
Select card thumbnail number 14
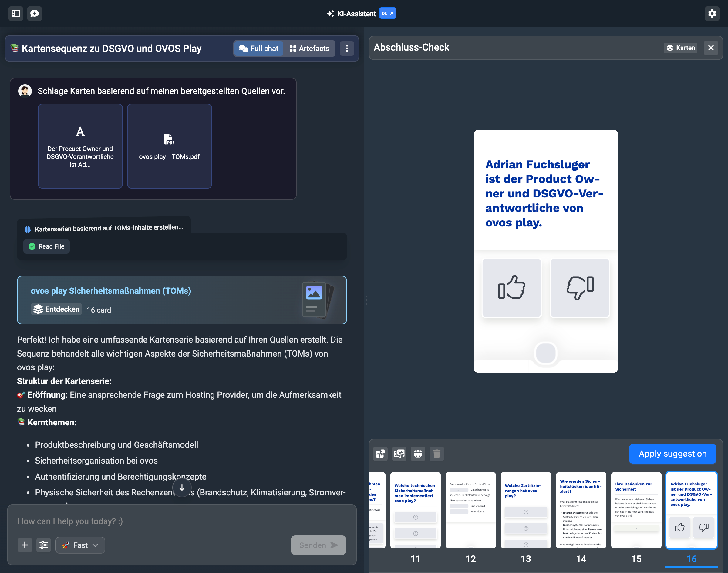(581, 510)
